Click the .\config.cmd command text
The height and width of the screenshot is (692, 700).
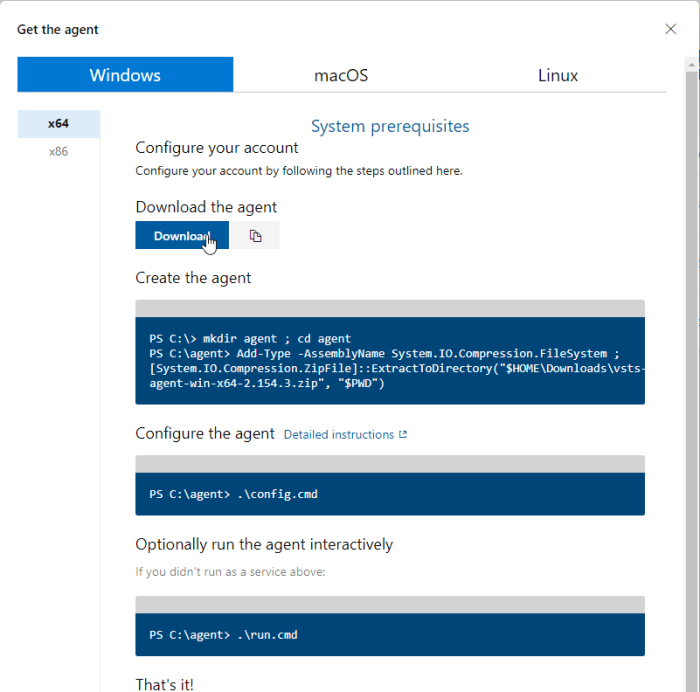pyautogui.click(x=278, y=494)
